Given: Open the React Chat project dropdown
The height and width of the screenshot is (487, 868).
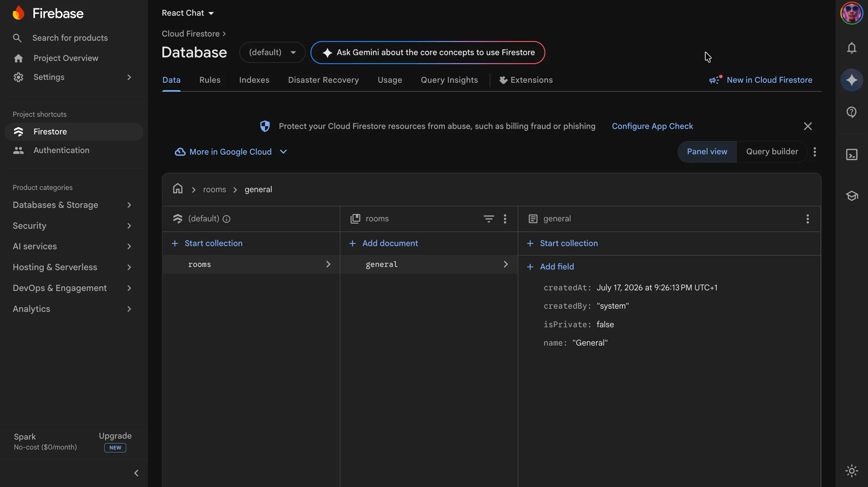Looking at the screenshot, I should [188, 13].
